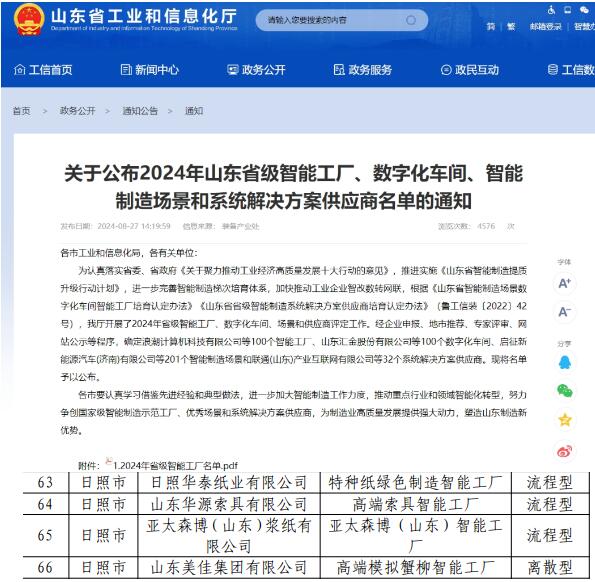Click 日照华泰纸业有限公司 cell

click(229, 483)
